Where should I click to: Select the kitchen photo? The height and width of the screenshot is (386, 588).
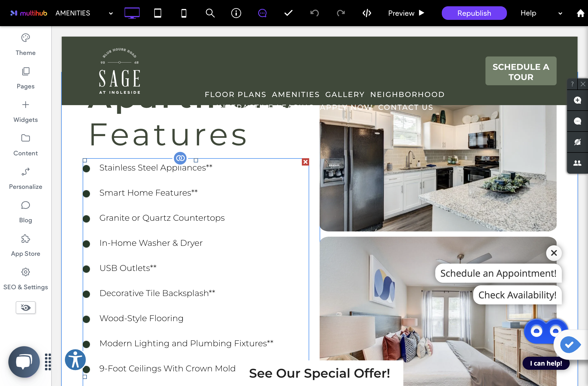(438, 168)
